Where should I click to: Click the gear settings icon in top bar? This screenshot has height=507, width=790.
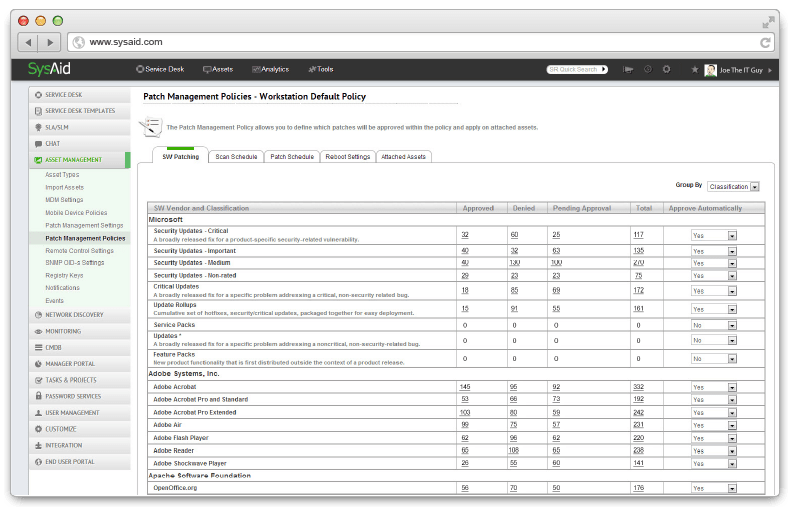(x=666, y=70)
